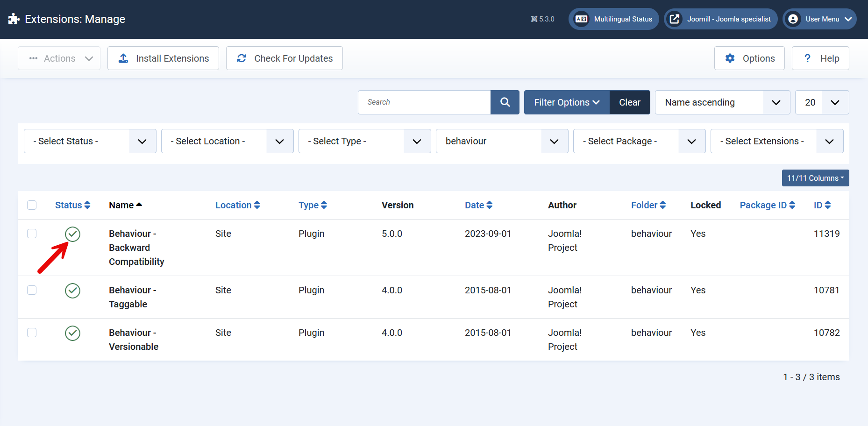The height and width of the screenshot is (426, 868).
Task: Click the Options gear icon
Action: pos(730,58)
